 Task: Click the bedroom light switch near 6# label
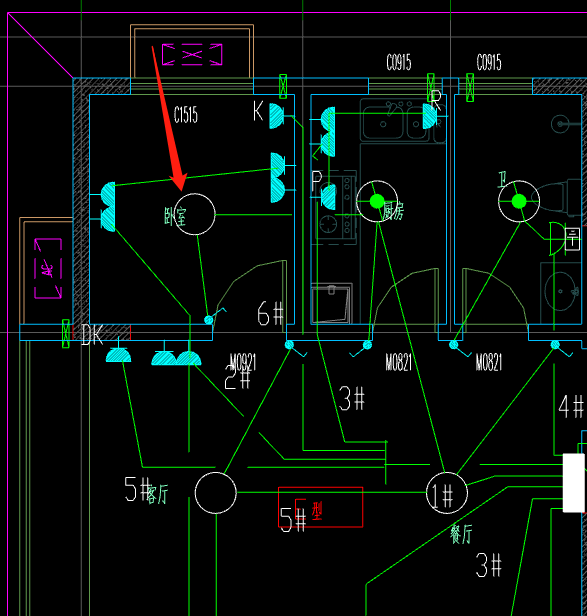pyautogui.click(x=209, y=320)
